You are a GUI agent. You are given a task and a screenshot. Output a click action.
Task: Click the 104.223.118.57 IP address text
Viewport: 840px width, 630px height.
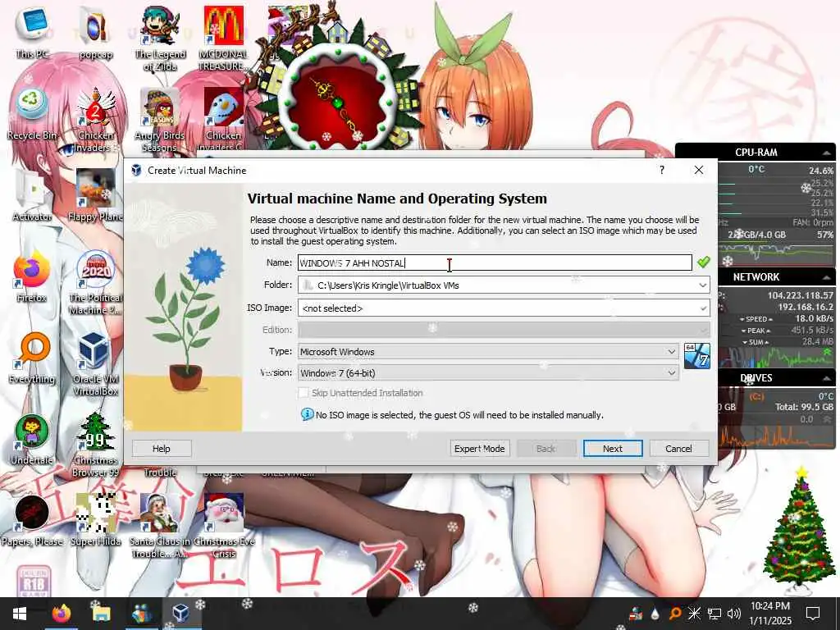point(801,295)
